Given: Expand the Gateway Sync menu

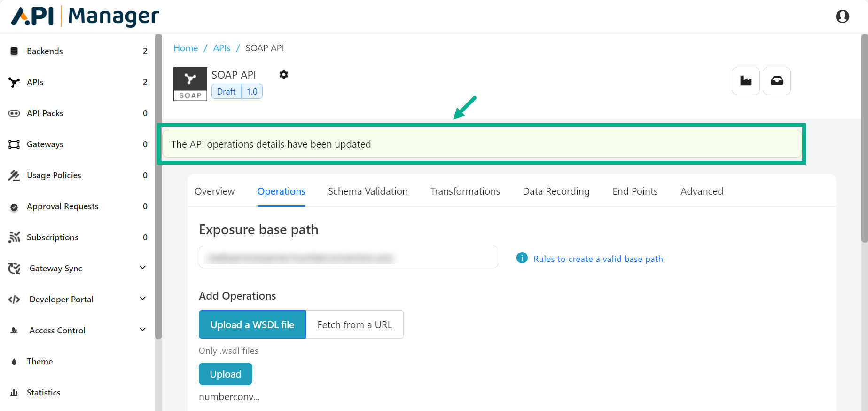Looking at the screenshot, I should (x=143, y=268).
